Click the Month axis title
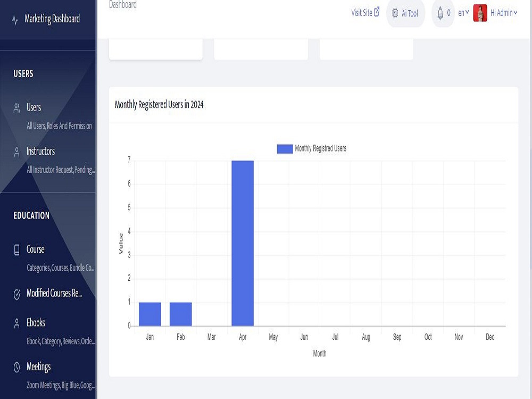This screenshot has height=399, width=532. click(x=320, y=354)
